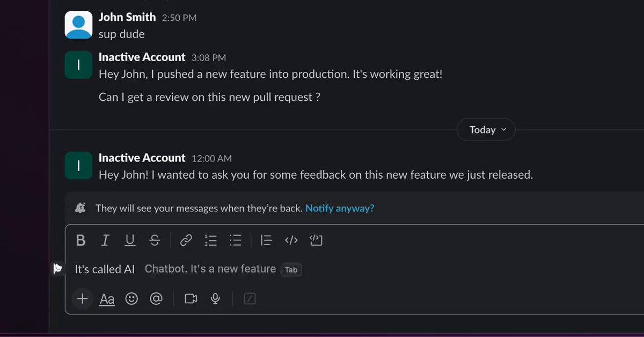The height and width of the screenshot is (337, 644).
Task: Start a bulleted list
Action: click(235, 240)
